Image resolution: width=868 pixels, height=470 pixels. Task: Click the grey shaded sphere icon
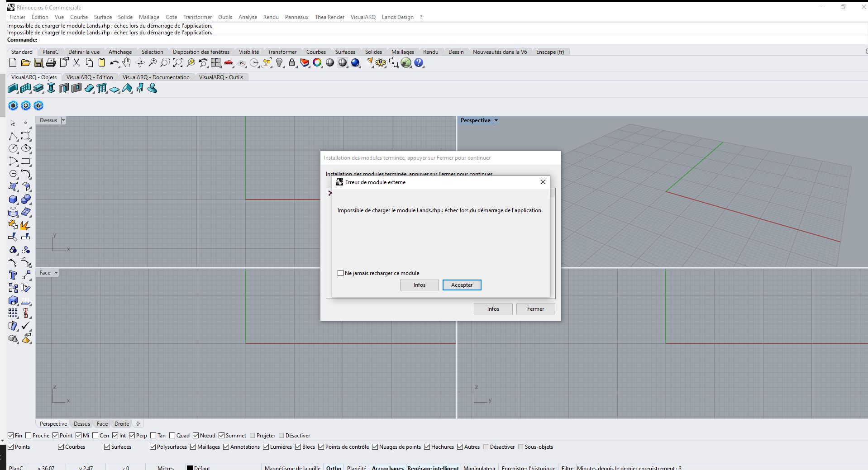click(x=330, y=63)
